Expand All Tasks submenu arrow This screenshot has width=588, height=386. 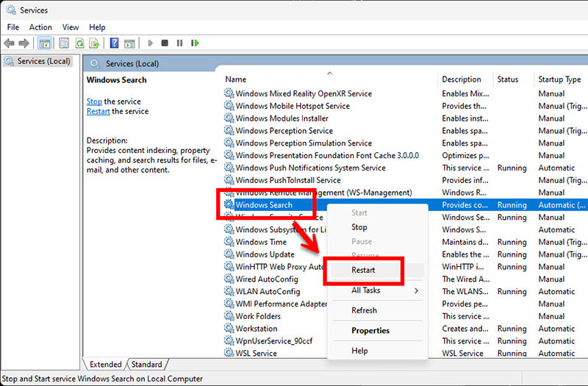416,290
